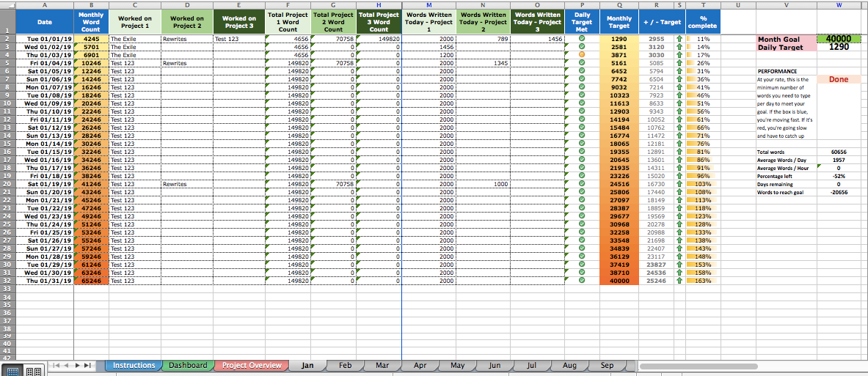This screenshot has width=868, height=376.
Task: Select the Percentage left value -52%
Action: point(839,176)
